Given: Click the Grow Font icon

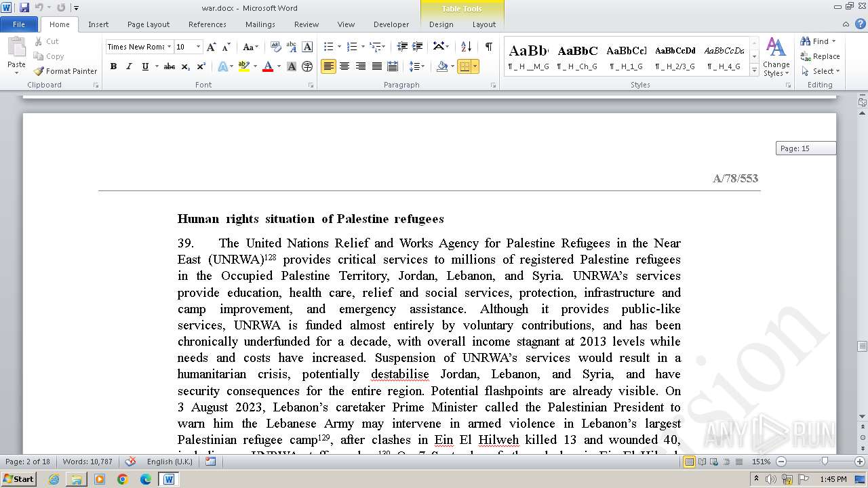Looking at the screenshot, I should pyautogui.click(x=211, y=47).
